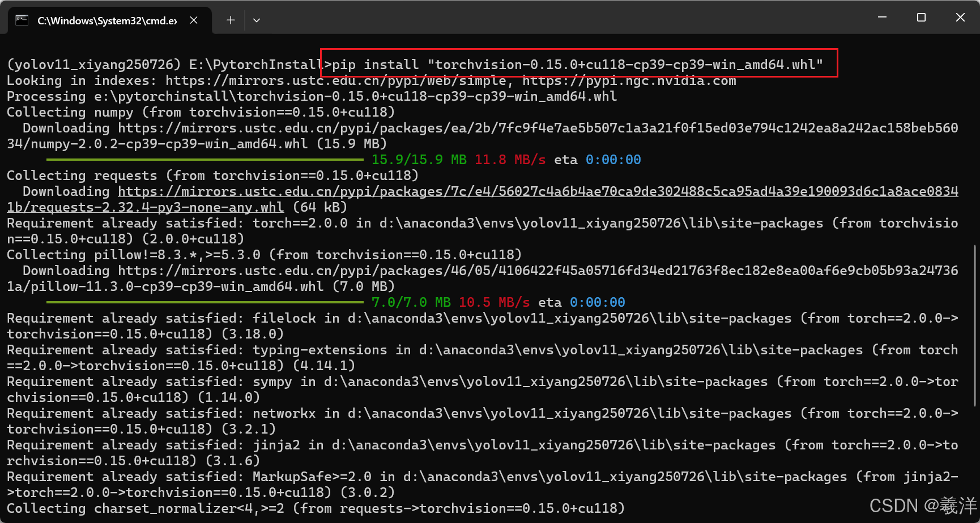
Task: Click the minimize window icon
Action: (x=882, y=17)
